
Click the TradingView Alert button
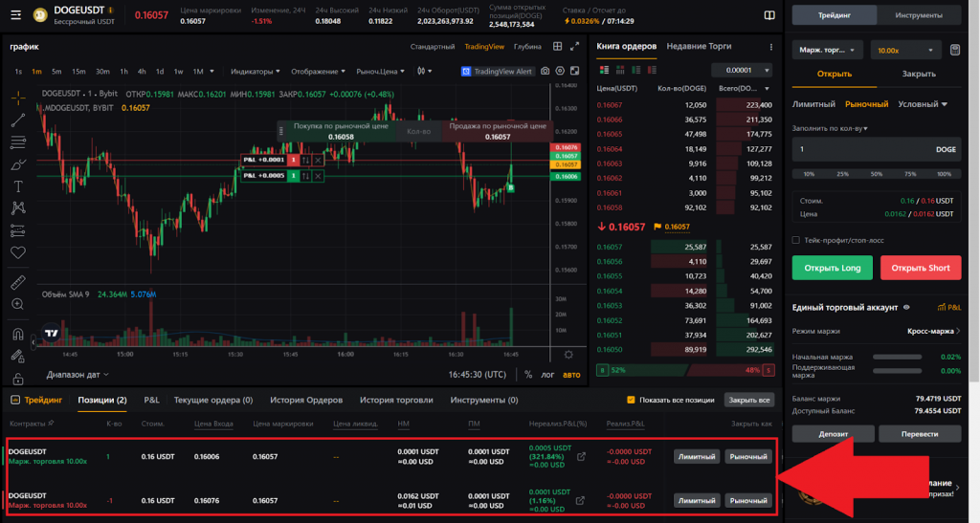click(497, 71)
